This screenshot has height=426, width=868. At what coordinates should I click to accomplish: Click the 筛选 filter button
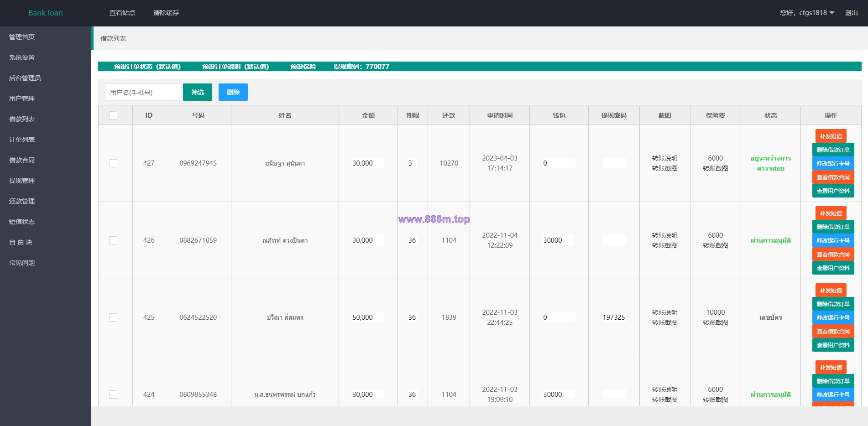(198, 92)
